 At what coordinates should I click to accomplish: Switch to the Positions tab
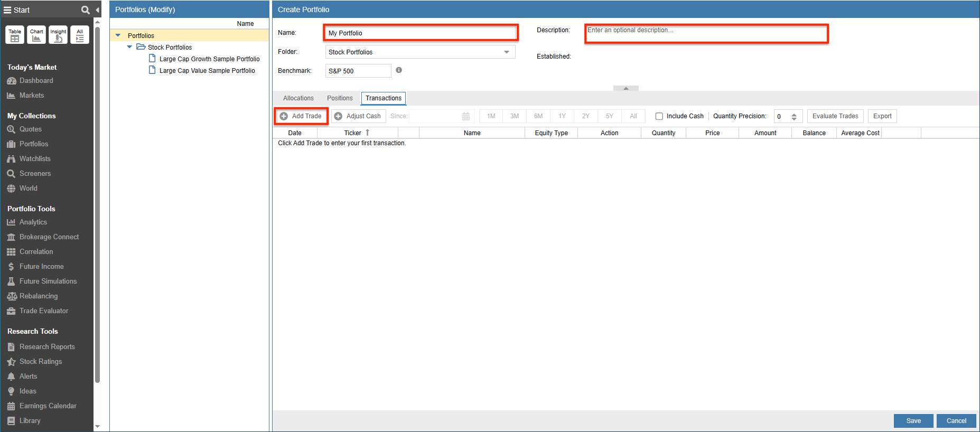(339, 98)
